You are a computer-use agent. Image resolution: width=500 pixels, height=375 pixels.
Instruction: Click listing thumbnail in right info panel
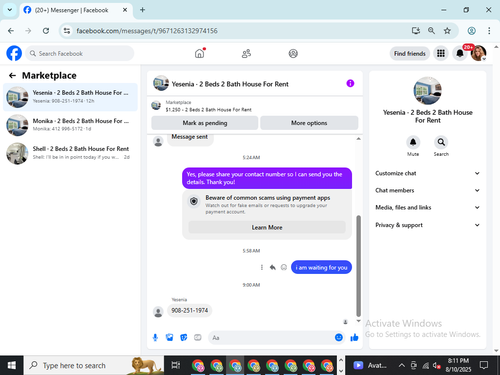pyautogui.click(x=427, y=91)
